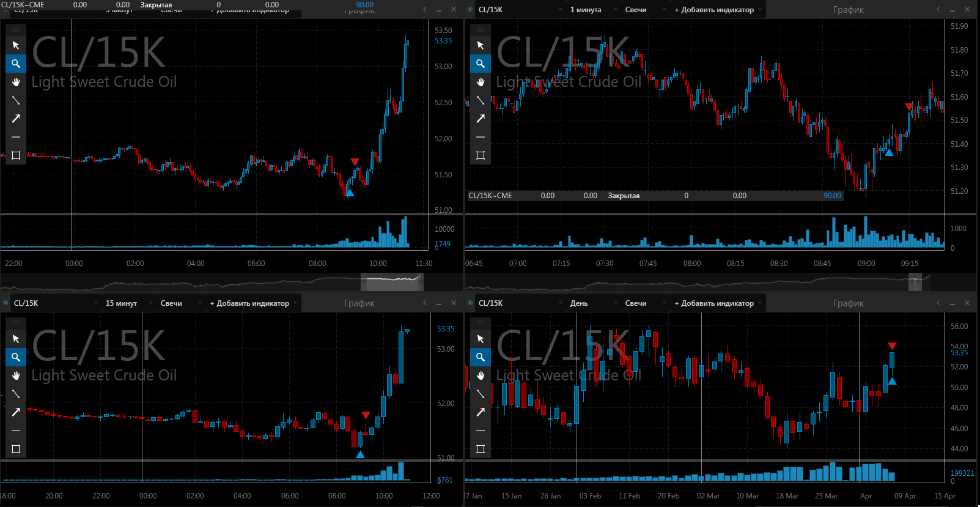Open the CL/15K symbol dropdown in 15 минут chart
Image resolution: width=980 pixels, height=507 pixels.
[x=55, y=303]
